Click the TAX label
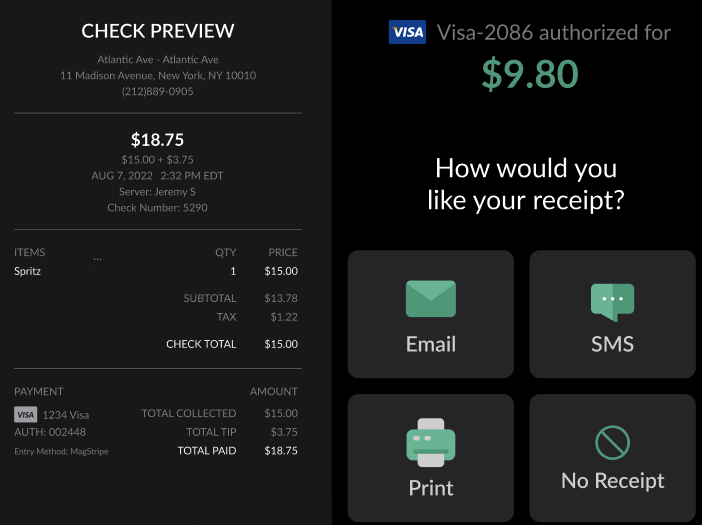The height and width of the screenshot is (525, 702). coord(226,317)
